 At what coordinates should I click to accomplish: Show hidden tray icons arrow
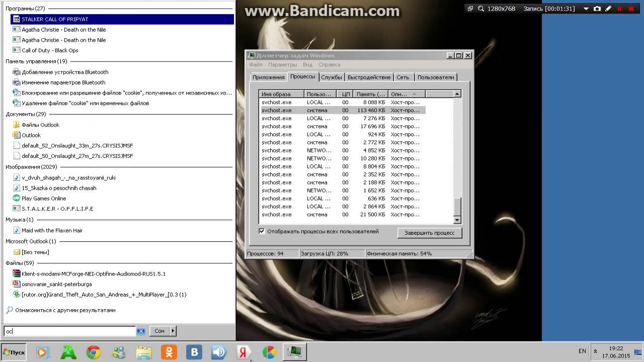click(x=596, y=351)
